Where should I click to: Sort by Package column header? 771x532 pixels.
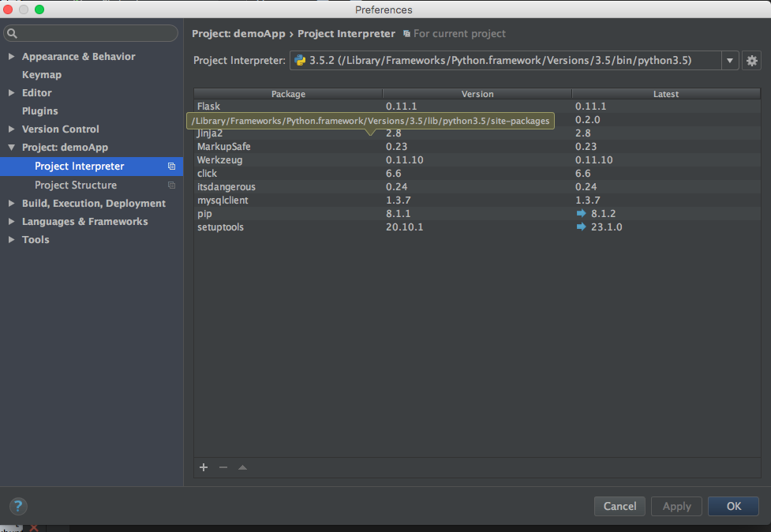tap(288, 94)
